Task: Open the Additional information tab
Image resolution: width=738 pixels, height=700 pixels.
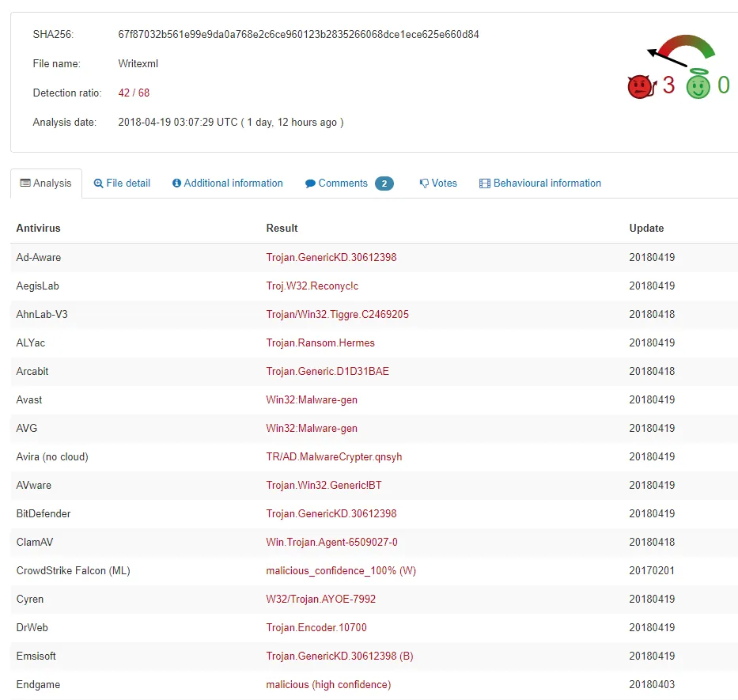Action: [x=228, y=184]
